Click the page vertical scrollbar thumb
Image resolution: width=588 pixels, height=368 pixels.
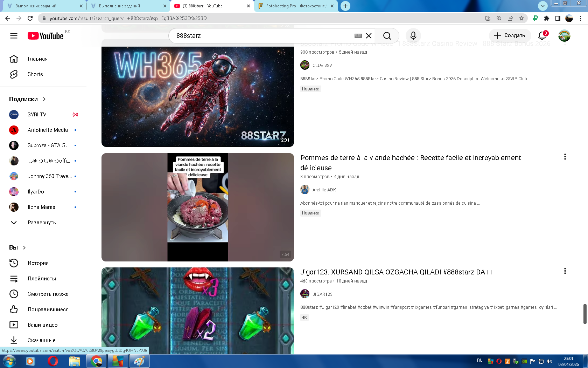pyautogui.click(x=585, y=314)
